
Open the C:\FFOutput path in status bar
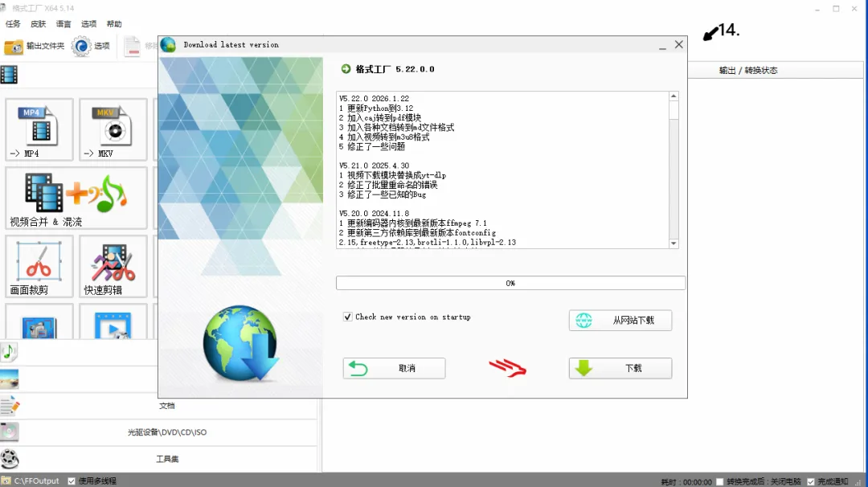tap(36, 481)
